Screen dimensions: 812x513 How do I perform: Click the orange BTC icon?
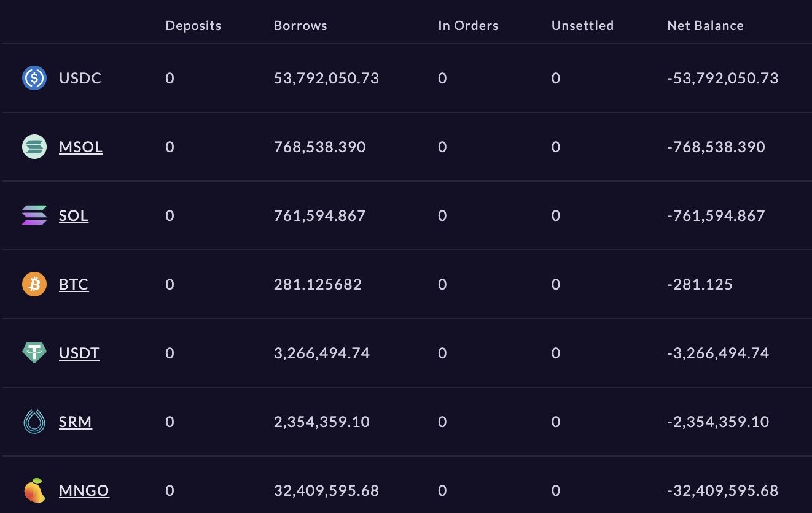click(34, 284)
